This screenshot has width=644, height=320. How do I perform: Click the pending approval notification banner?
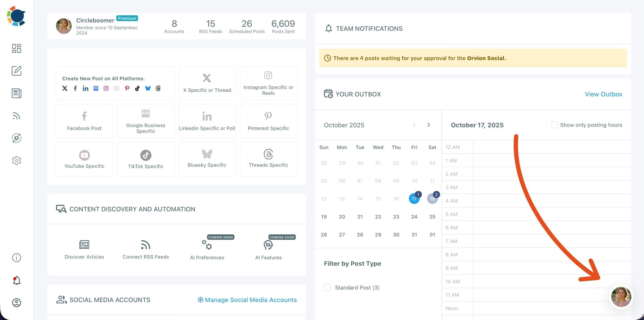coord(473,58)
